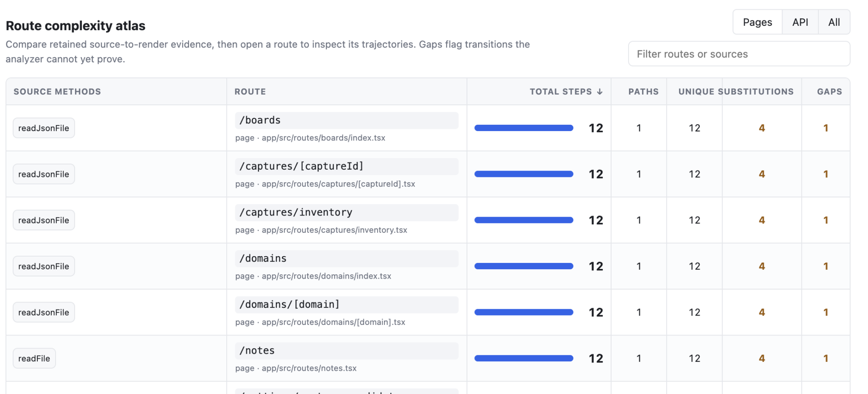This screenshot has height=394, width=868.
Task: Click the readJsonFile chip in /captures/[captureId] row
Action: click(44, 174)
